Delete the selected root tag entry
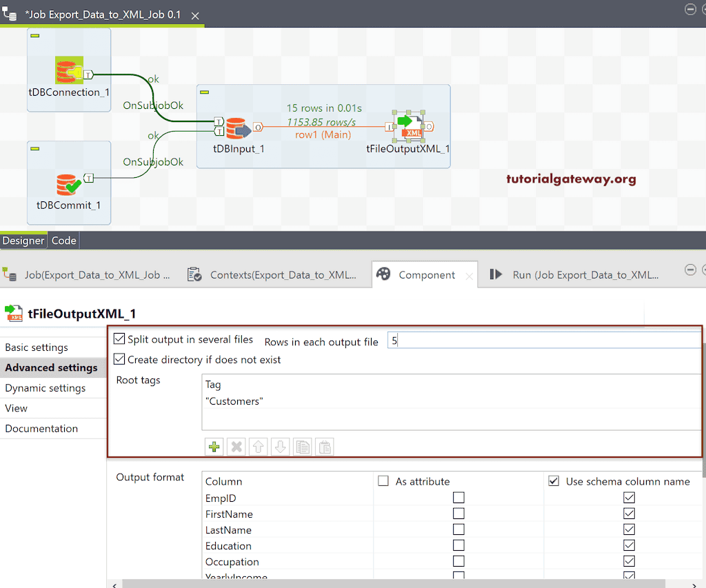The image size is (706, 588). (236, 447)
